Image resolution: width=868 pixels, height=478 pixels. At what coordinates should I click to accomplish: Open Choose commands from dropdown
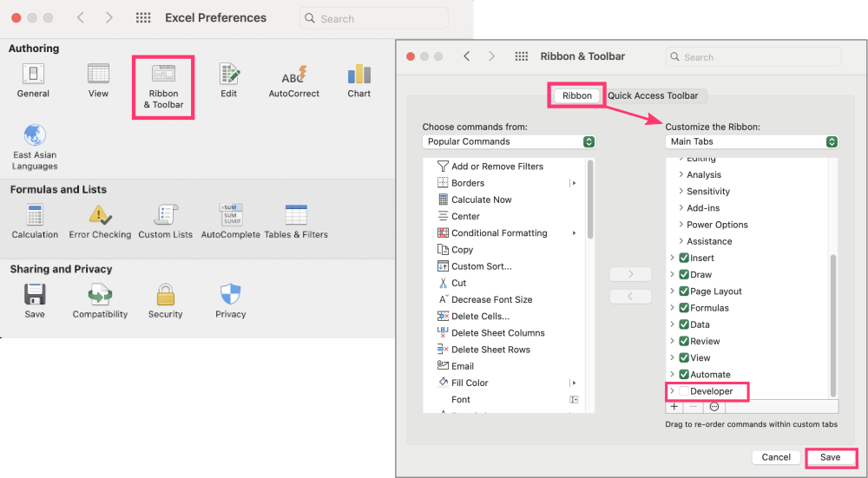(508, 141)
